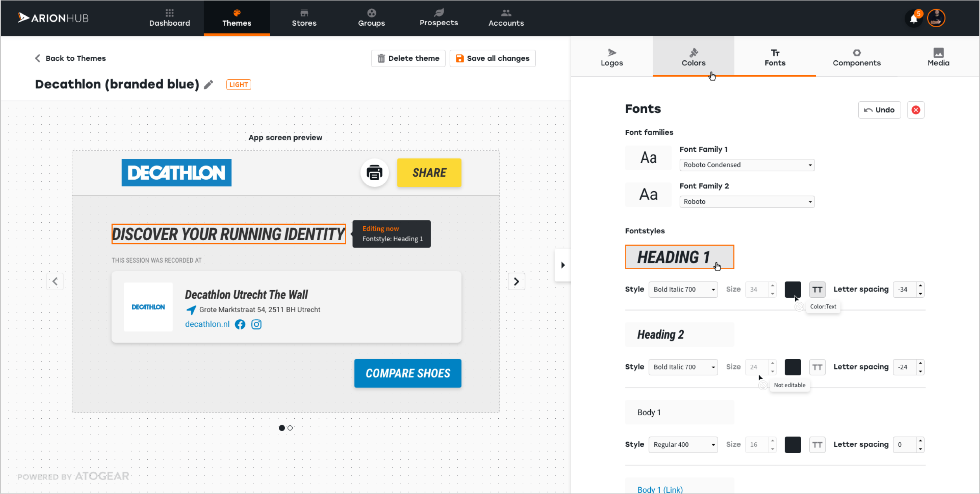Pick Heading 2 text color swatch
Image resolution: width=980 pixels, height=494 pixels.
793,367
